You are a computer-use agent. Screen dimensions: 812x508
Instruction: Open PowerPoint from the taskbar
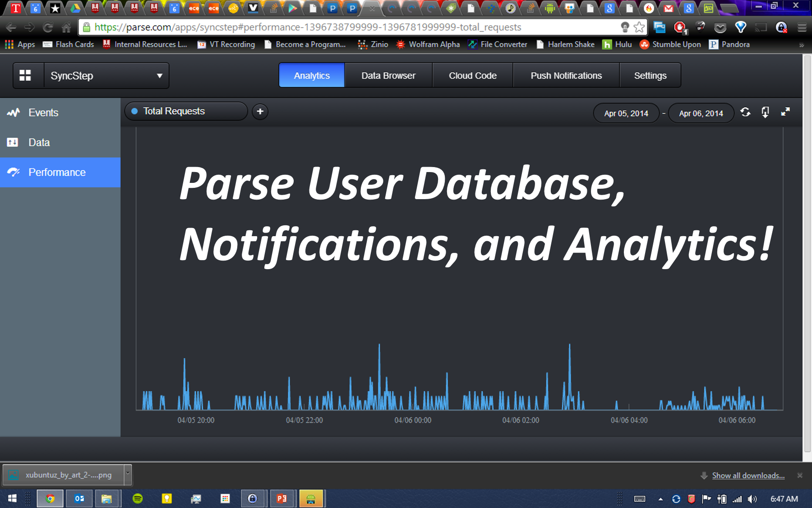[282, 499]
